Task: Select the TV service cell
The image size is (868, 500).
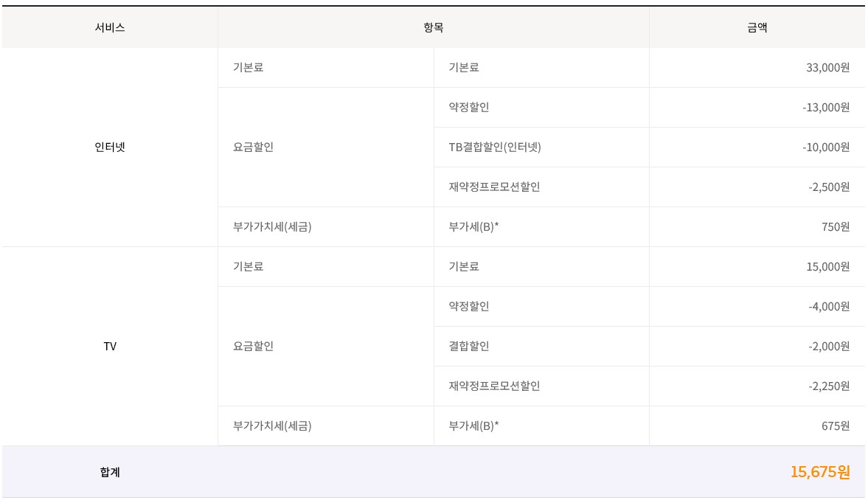Action: point(110,346)
